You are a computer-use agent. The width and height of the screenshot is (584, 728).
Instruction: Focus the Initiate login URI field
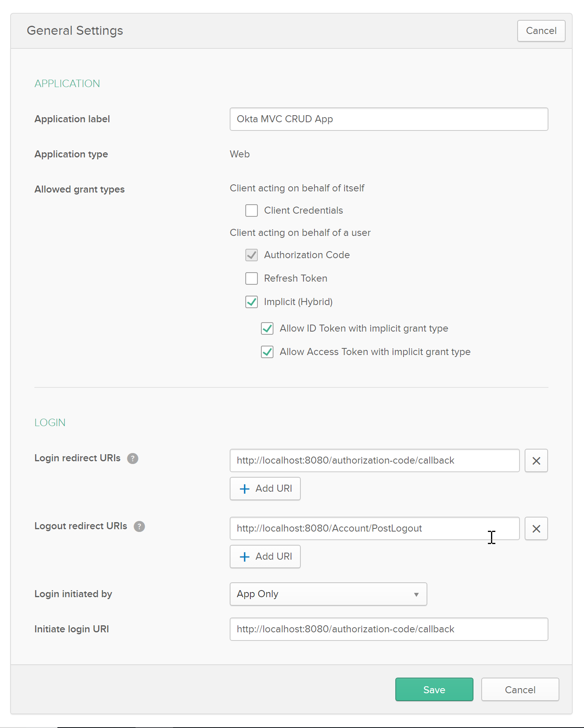[x=389, y=629]
